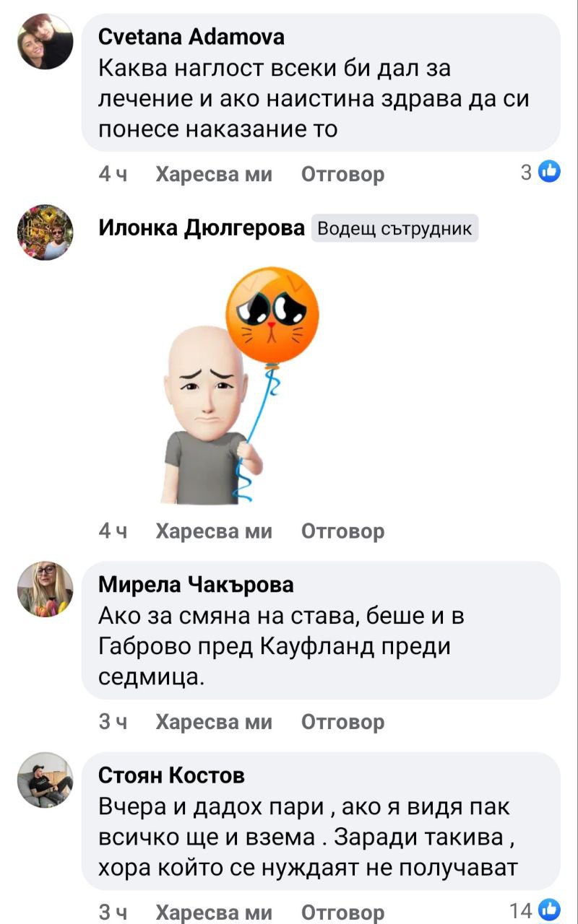Reply to Cvetana Adamova's comment

click(x=342, y=174)
